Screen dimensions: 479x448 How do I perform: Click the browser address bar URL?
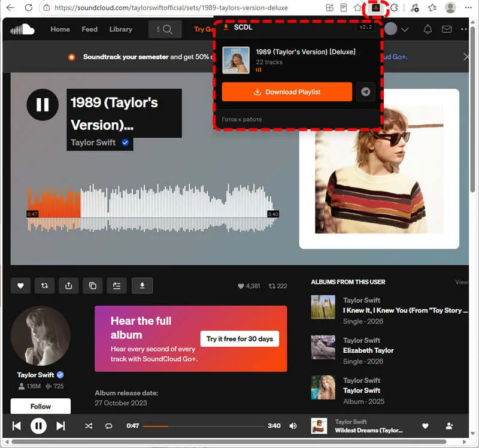[171, 8]
